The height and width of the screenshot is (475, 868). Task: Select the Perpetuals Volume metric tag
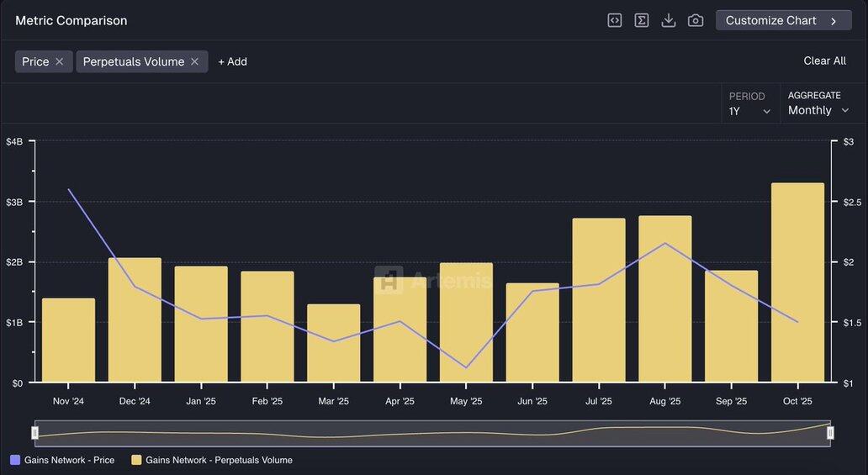click(133, 61)
